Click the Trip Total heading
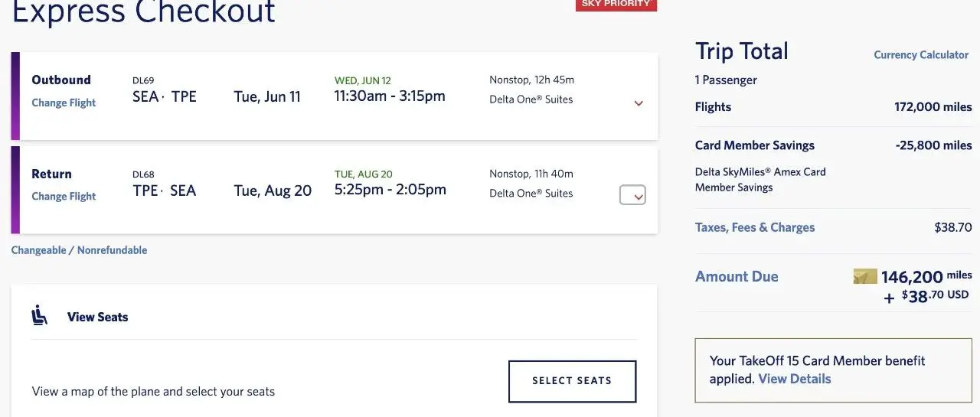 (741, 51)
